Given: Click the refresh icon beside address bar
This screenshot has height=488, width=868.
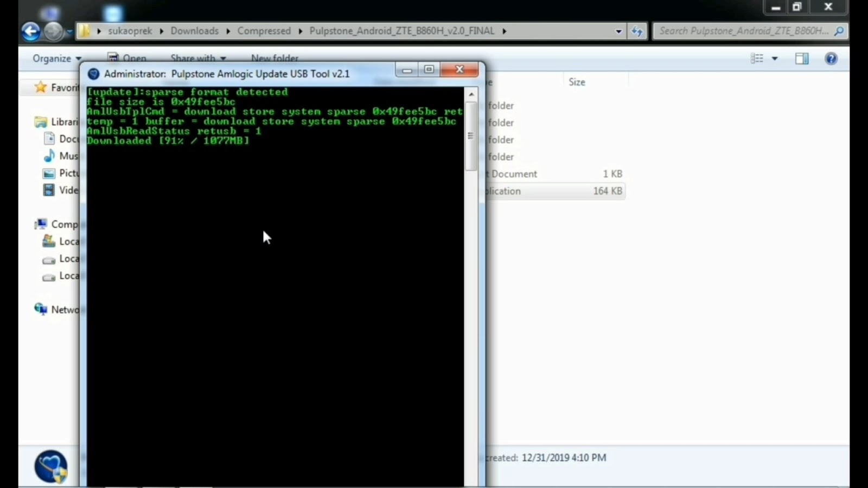Looking at the screenshot, I should click(637, 31).
